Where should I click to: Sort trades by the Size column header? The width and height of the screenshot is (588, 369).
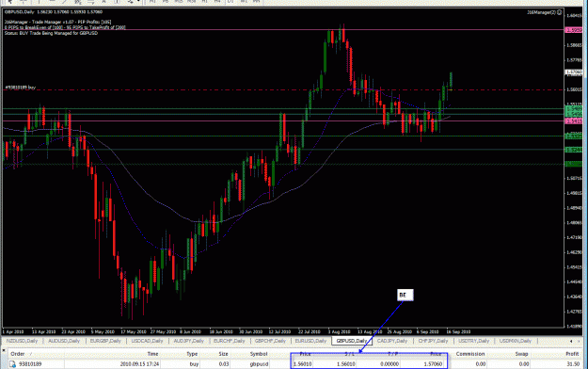click(224, 354)
